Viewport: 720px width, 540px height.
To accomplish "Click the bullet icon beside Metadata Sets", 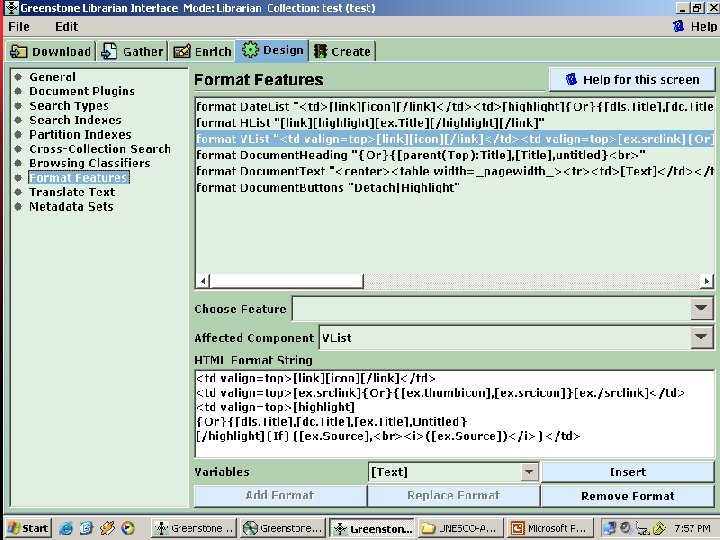I will tap(18, 207).
